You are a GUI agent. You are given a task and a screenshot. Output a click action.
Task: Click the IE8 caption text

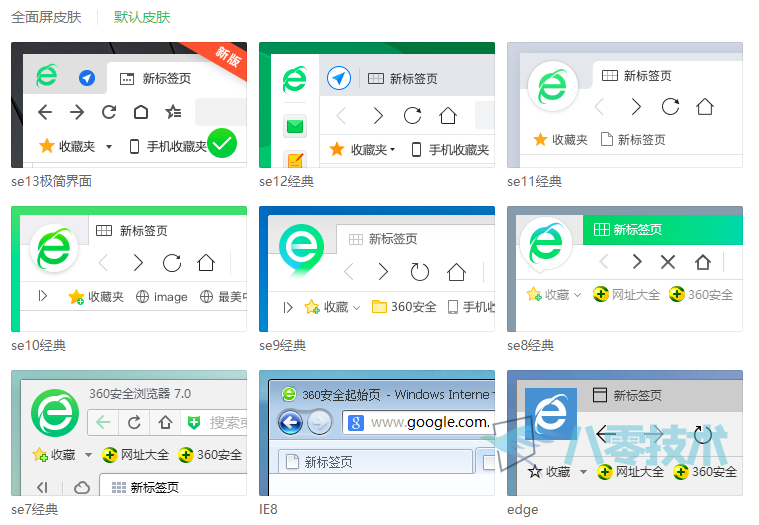click(x=268, y=510)
